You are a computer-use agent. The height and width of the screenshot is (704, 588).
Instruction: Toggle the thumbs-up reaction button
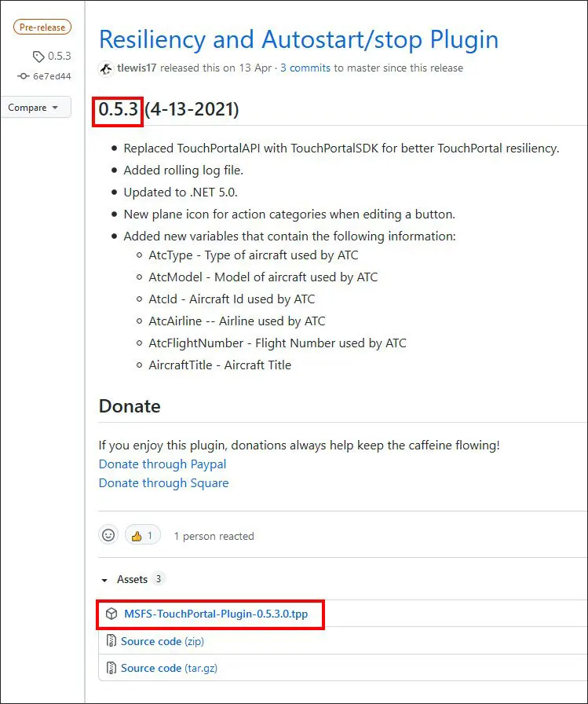142,535
